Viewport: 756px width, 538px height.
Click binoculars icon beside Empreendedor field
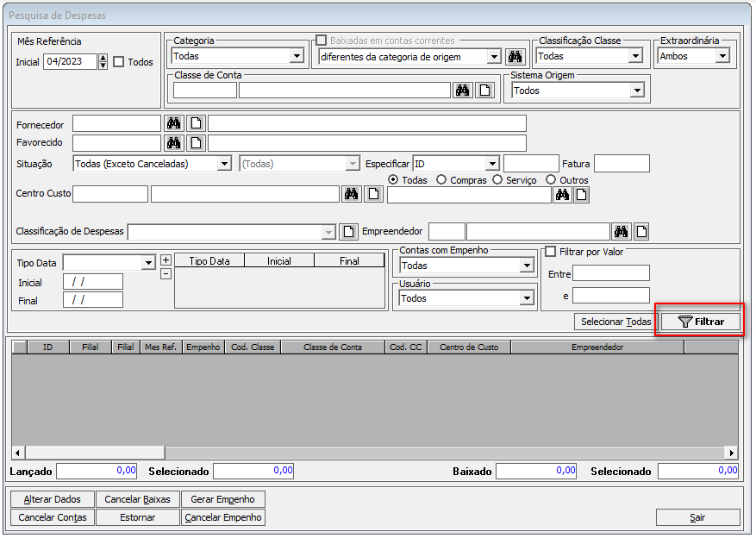click(622, 231)
